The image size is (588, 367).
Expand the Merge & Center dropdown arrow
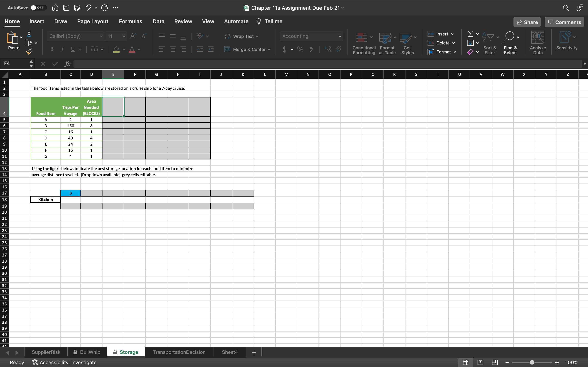point(269,50)
